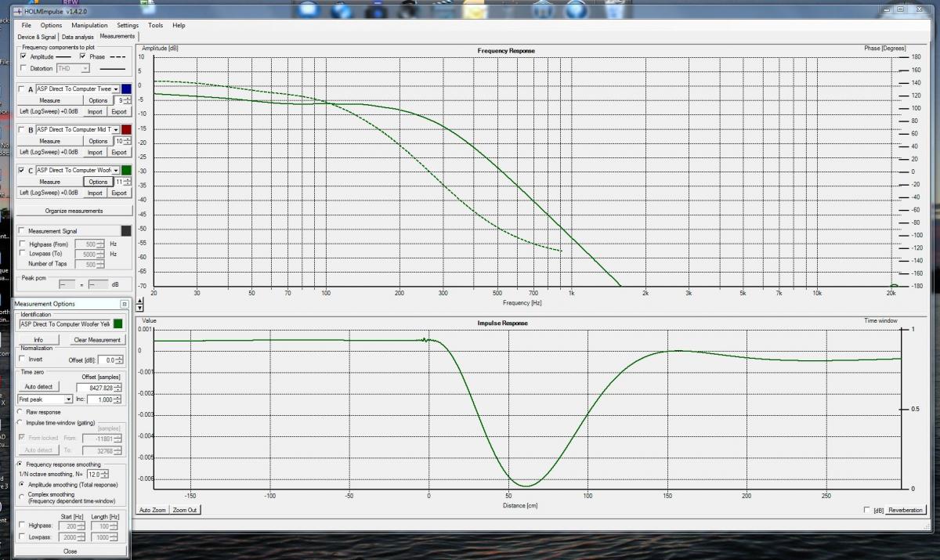
Task: Check the Lowpass (To) checkbox
Action: (x=21, y=254)
